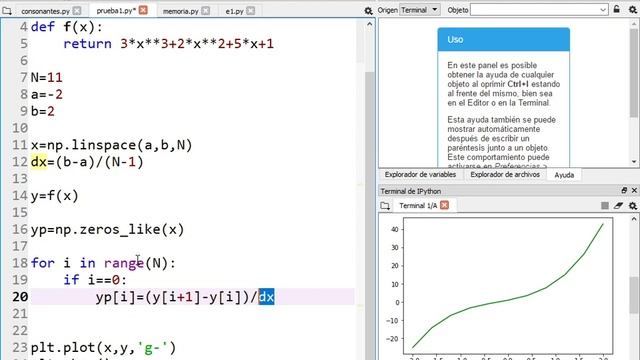Stop the running kernel square button
This screenshot has width=640, height=360.
pos(604,206)
